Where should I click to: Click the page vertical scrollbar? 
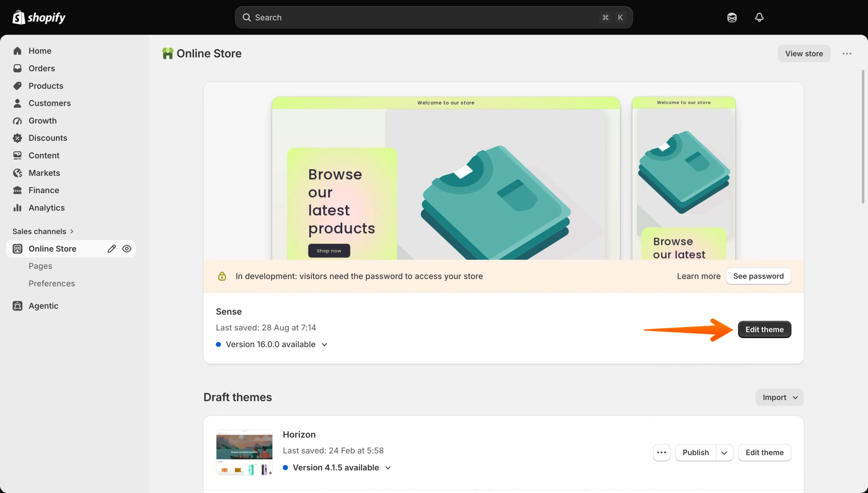point(863,137)
